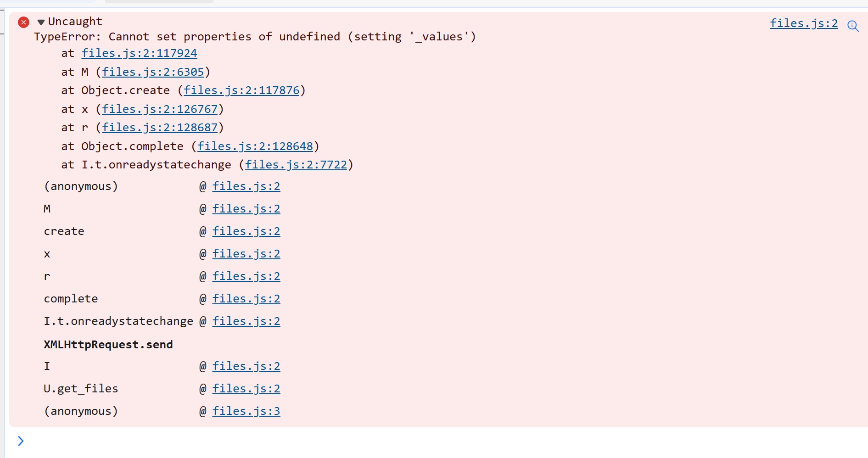Open the files.js:2:6305 link after M

tap(152, 72)
